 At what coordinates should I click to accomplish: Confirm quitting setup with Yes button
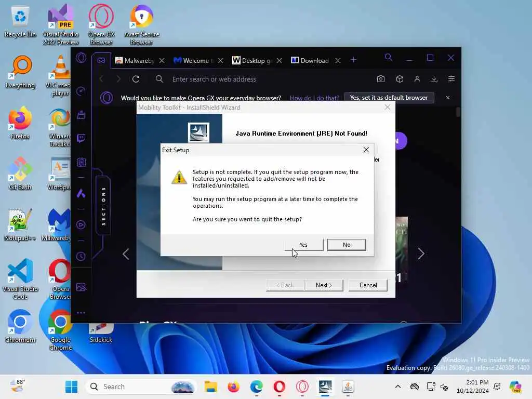click(303, 245)
